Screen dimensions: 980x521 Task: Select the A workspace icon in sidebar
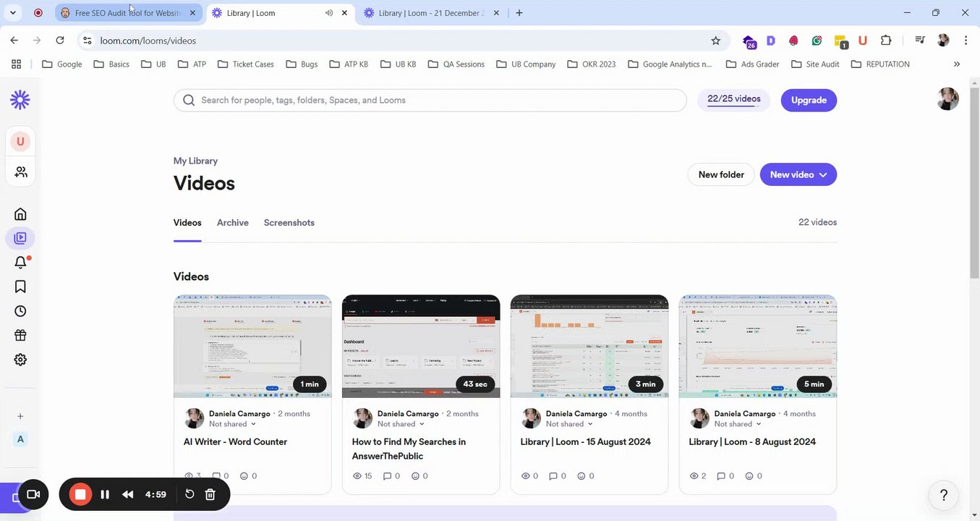coord(20,439)
